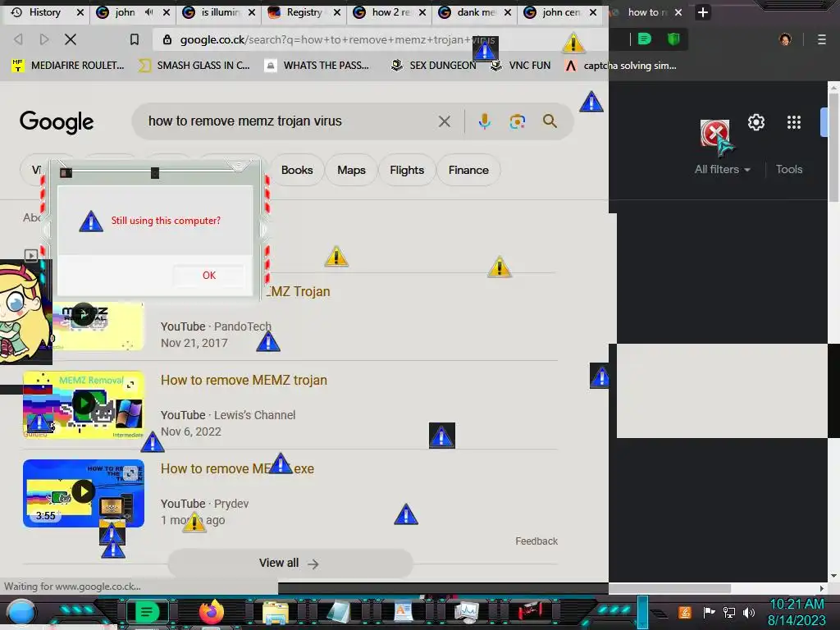The image size is (840, 630).
Task: Click the Feedback link under the videos
Action: click(536, 541)
